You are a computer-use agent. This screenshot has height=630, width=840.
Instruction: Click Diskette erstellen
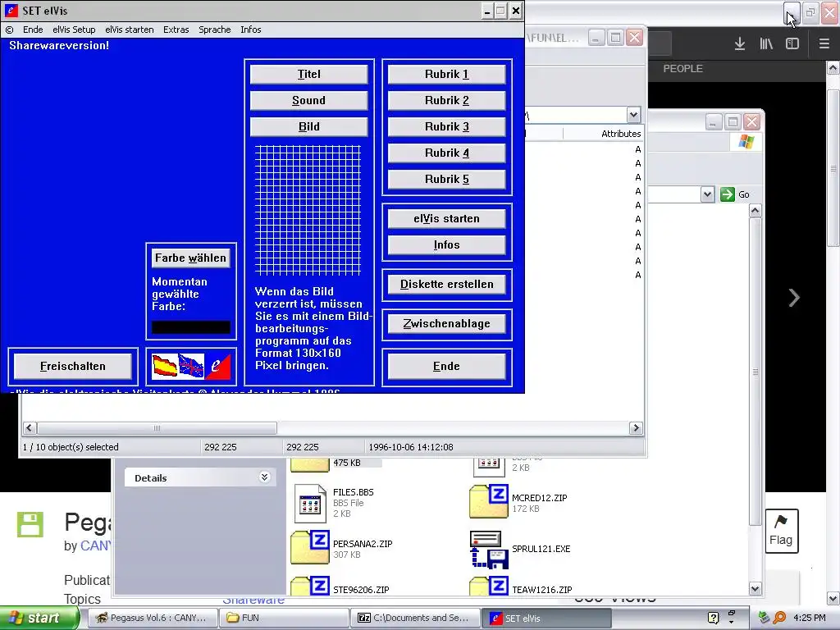click(446, 284)
